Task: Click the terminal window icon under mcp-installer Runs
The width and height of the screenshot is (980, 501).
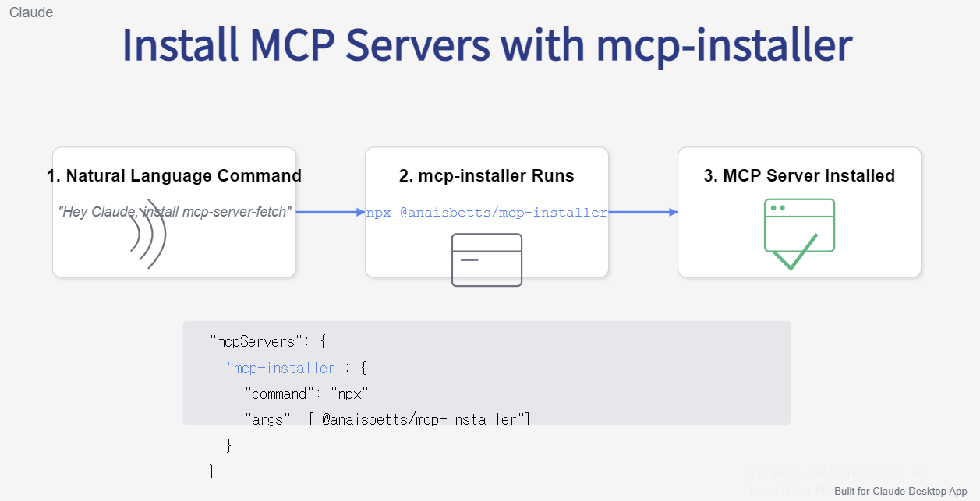Action: tap(487, 260)
